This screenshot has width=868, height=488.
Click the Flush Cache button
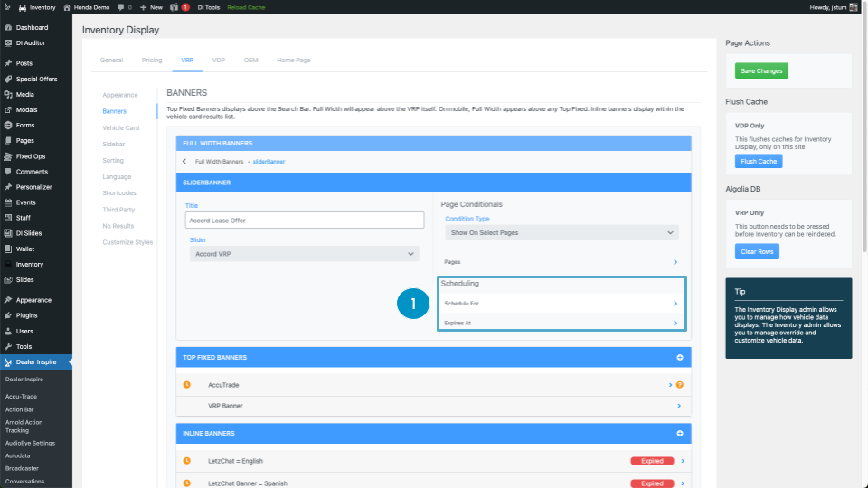tap(759, 161)
